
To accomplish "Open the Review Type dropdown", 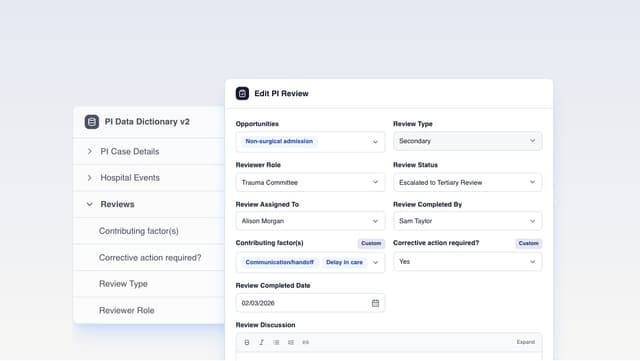I will (468, 141).
